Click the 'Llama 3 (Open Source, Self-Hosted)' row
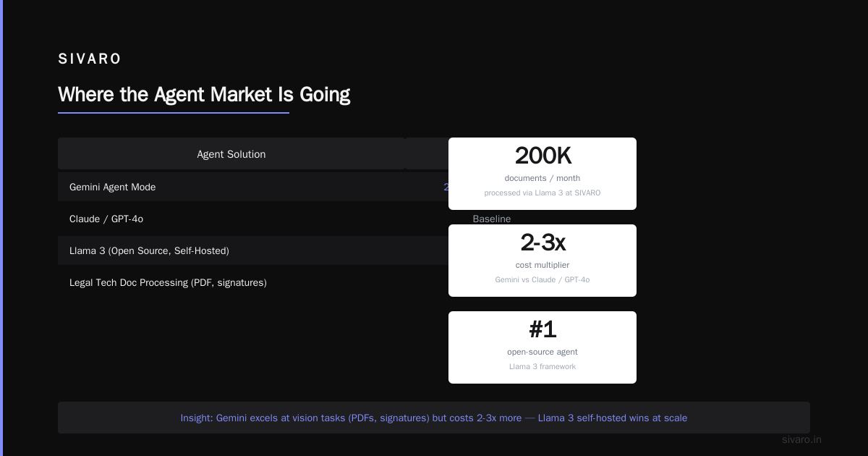The width and height of the screenshot is (868, 456). coord(253,250)
